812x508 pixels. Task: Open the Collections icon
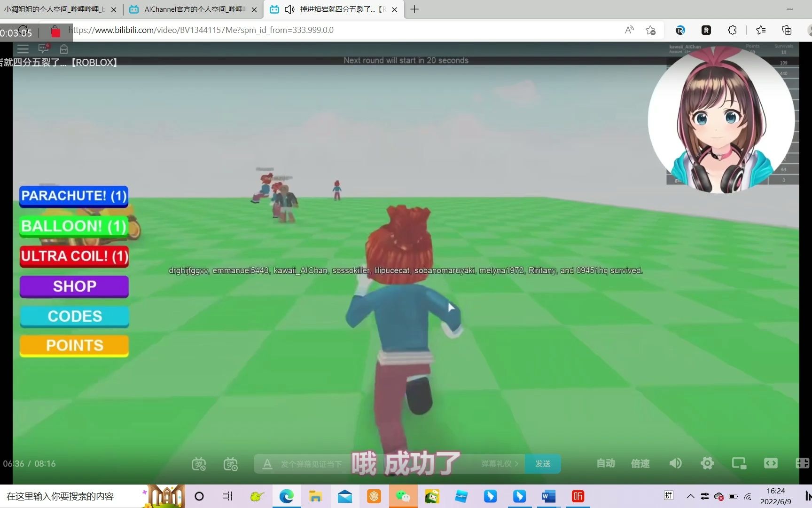tap(786, 30)
